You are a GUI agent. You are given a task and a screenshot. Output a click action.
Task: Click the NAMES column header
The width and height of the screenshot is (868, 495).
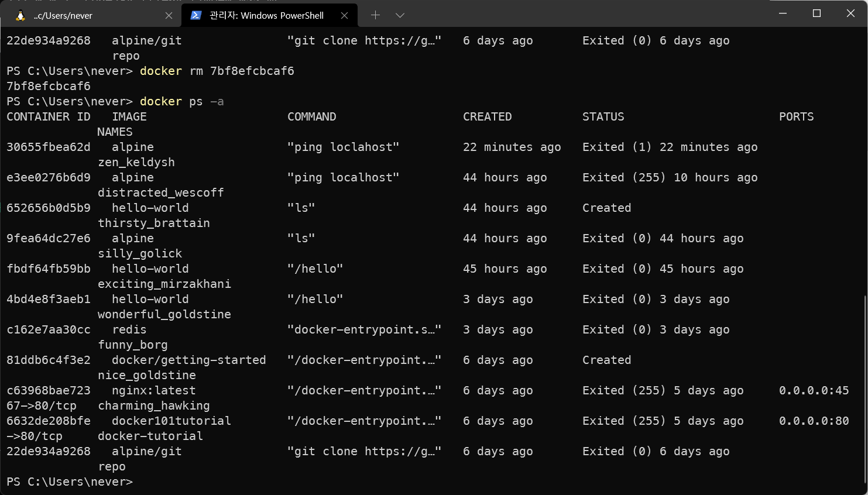pyautogui.click(x=115, y=132)
